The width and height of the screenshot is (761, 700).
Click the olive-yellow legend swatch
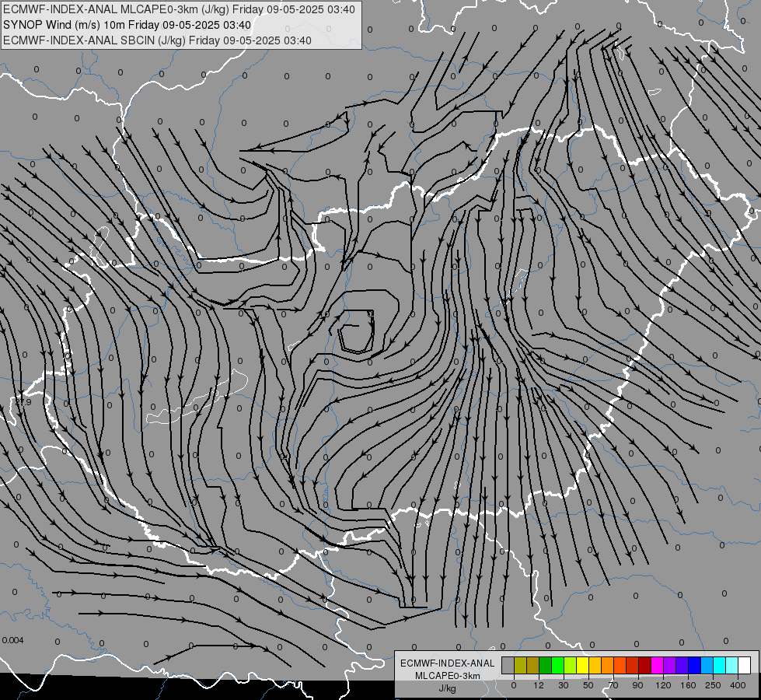click(520, 665)
